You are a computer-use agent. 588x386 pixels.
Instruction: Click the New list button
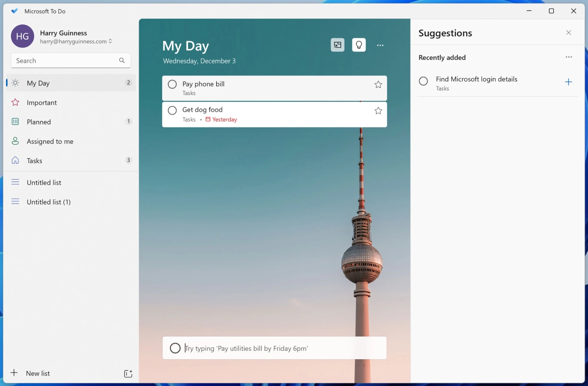(x=37, y=373)
